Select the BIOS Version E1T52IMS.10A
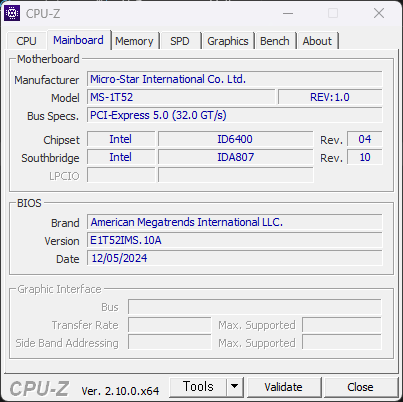 pos(235,240)
